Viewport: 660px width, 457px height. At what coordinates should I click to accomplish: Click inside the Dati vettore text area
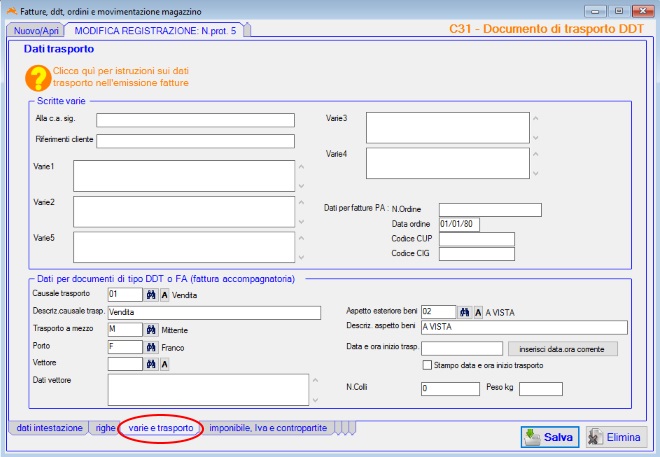click(x=208, y=390)
